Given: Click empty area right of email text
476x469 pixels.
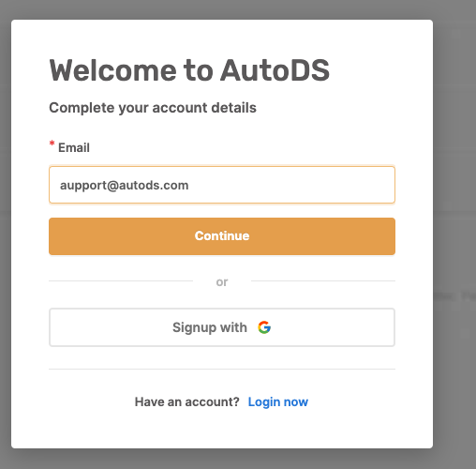Looking at the screenshot, I should (290, 185).
